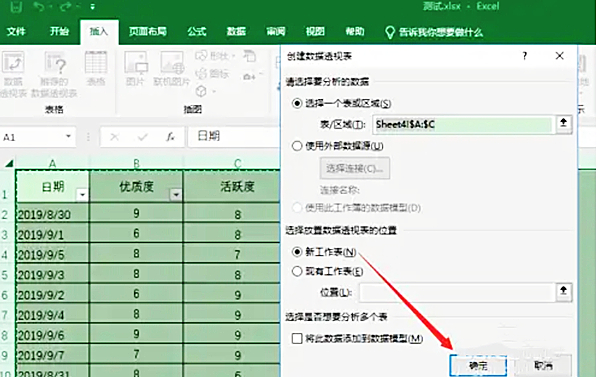The width and height of the screenshot is (600, 377).
Task: Switch to the 插入 ribbon tab
Action: pyautogui.click(x=99, y=31)
